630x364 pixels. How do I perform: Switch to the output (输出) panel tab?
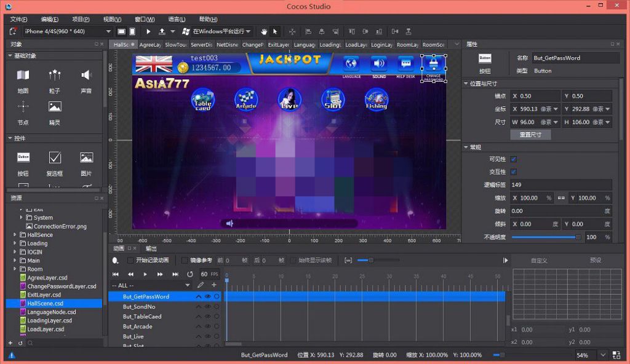click(x=151, y=248)
